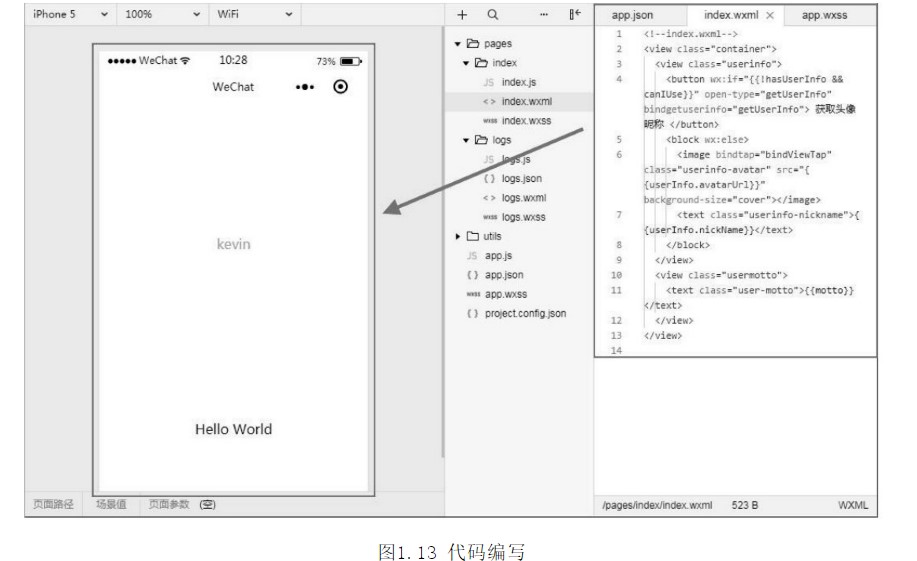Switch to the app.json editor tab

point(632,16)
